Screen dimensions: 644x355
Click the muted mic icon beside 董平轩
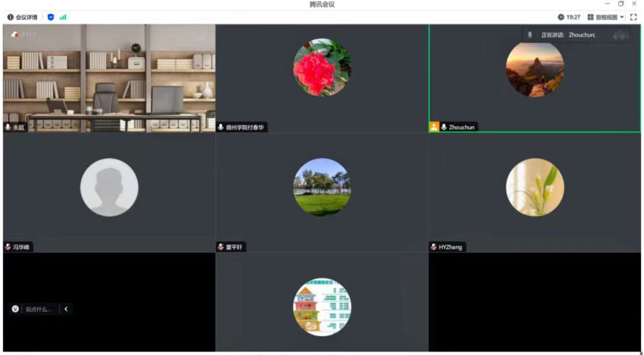(221, 247)
